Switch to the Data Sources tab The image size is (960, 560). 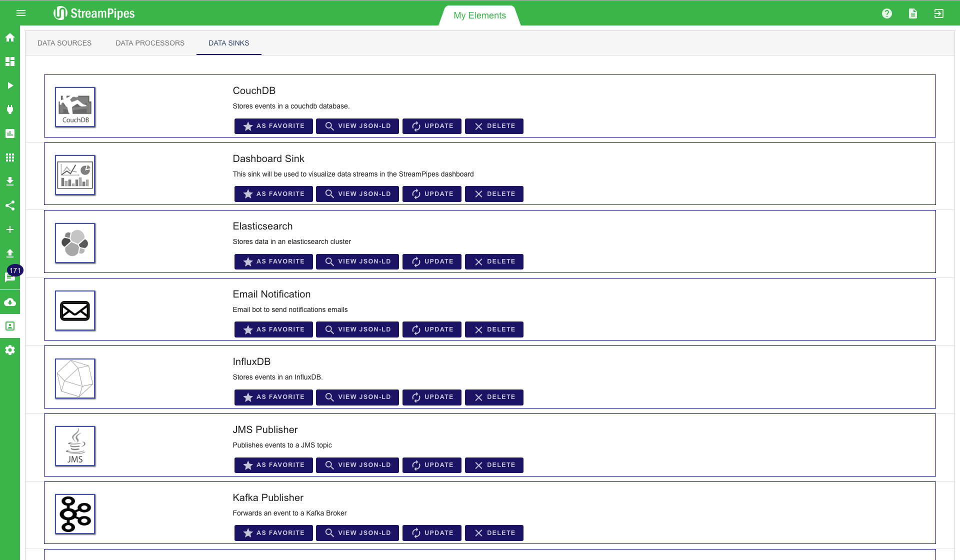tap(64, 43)
